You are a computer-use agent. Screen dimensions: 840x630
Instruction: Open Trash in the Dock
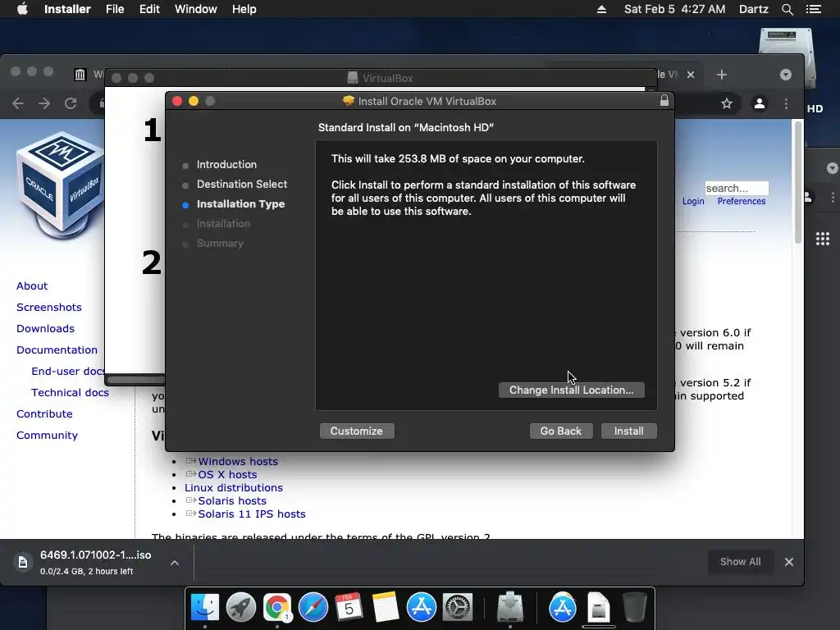click(x=635, y=608)
